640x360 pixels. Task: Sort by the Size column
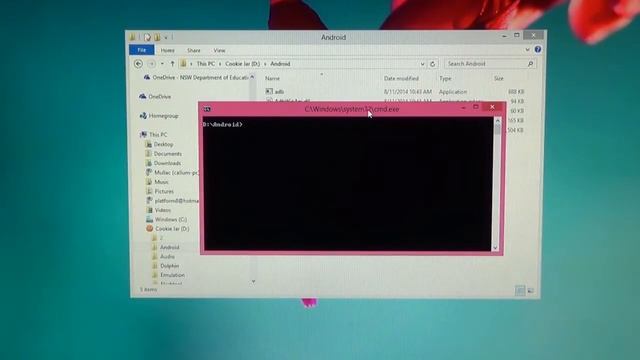[499, 78]
